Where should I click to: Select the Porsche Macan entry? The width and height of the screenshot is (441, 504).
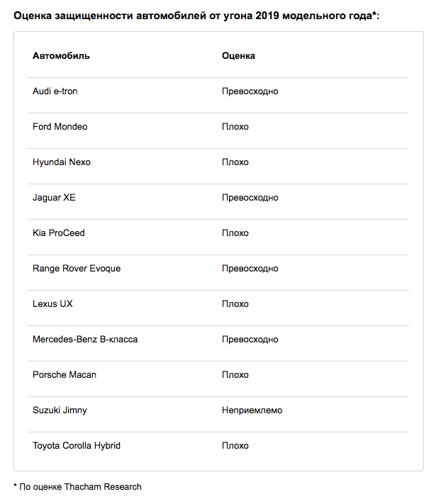pyautogui.click(x=65, y=375)
